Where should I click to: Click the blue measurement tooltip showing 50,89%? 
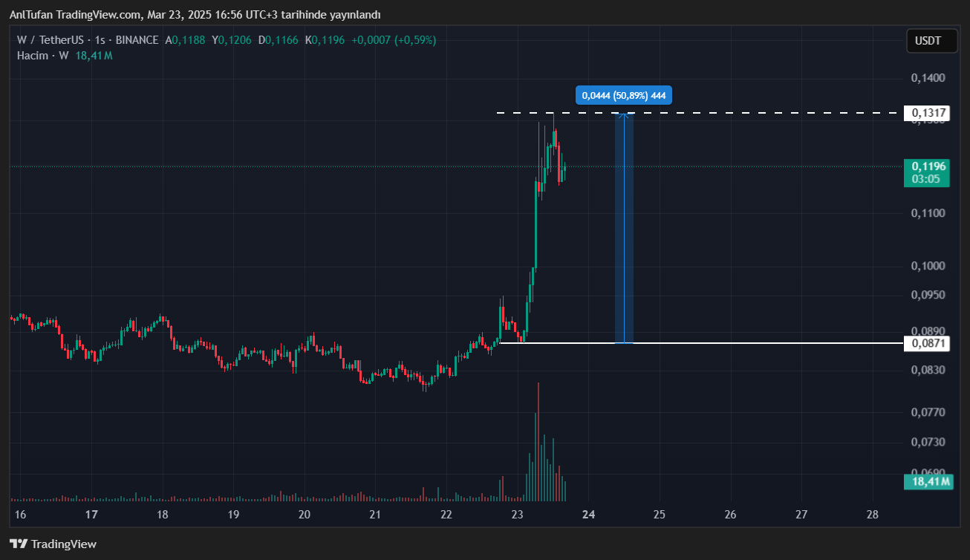pos(623,95)
